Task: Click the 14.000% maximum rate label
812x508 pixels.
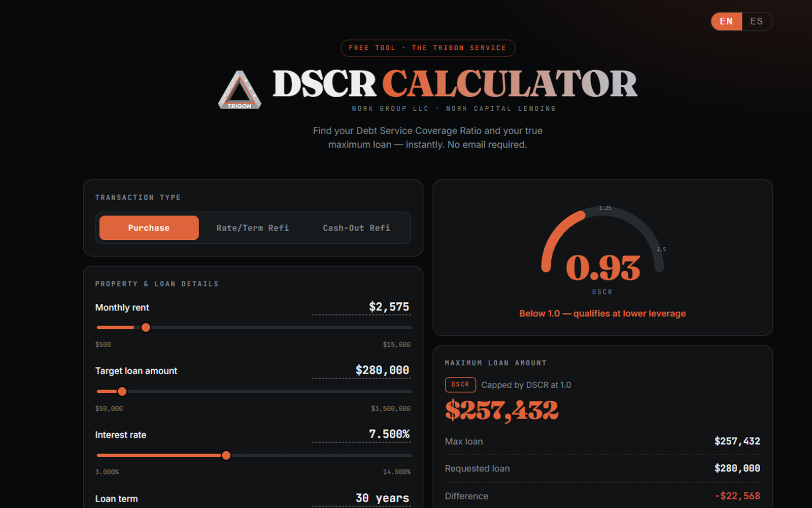Action: [397, 472]
